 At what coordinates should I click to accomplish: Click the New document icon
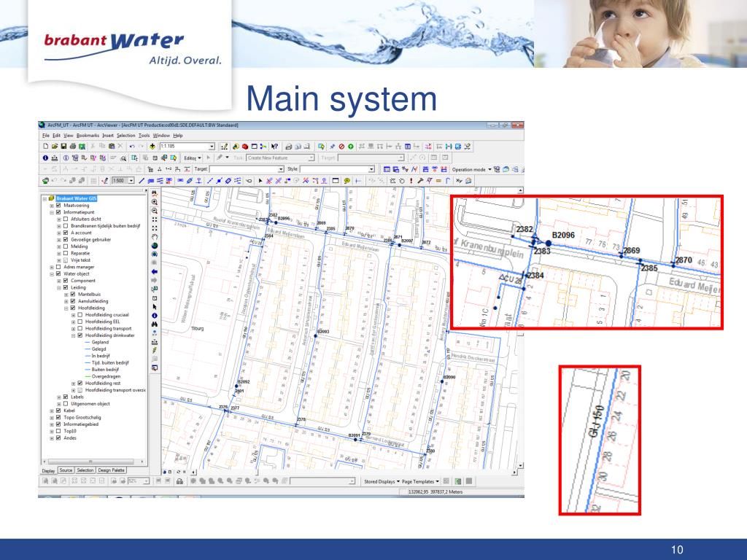46,146
